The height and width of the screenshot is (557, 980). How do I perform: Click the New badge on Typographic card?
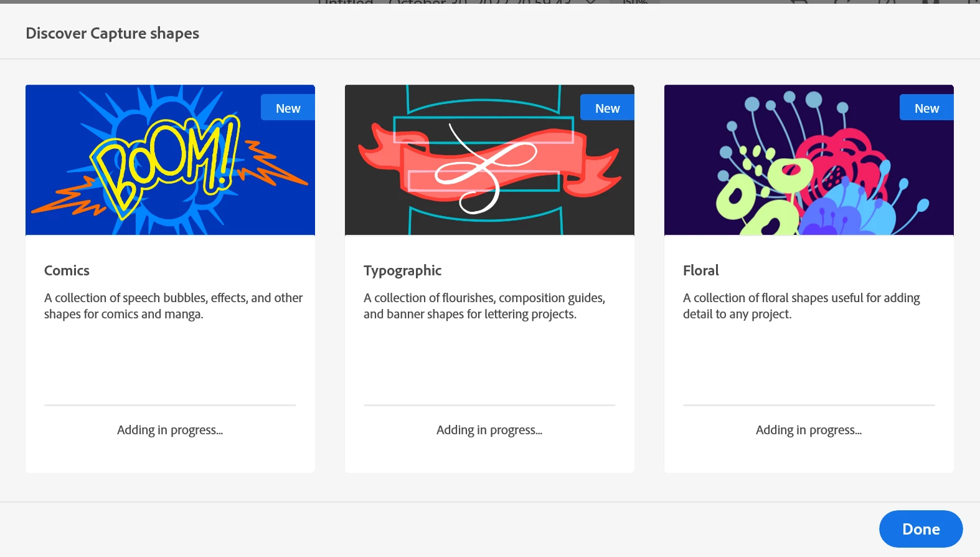click(x=607, y=108)
